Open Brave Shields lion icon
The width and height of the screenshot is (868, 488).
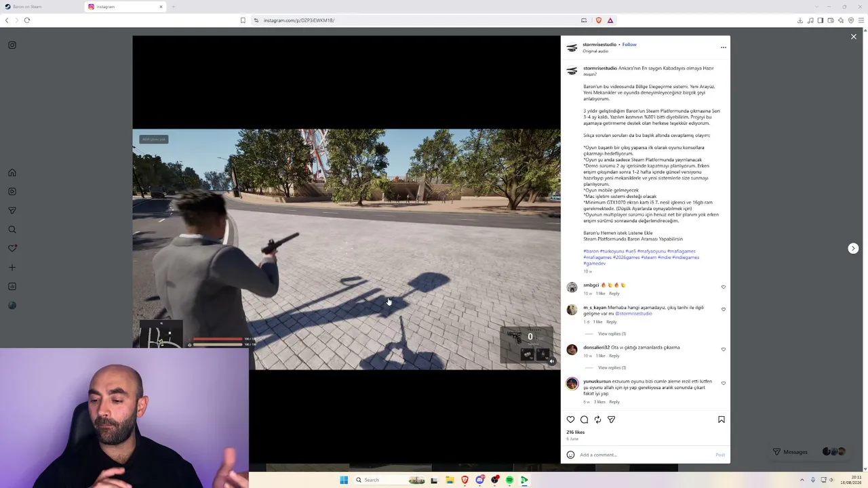pyautogui.click(x=598, y=20)
